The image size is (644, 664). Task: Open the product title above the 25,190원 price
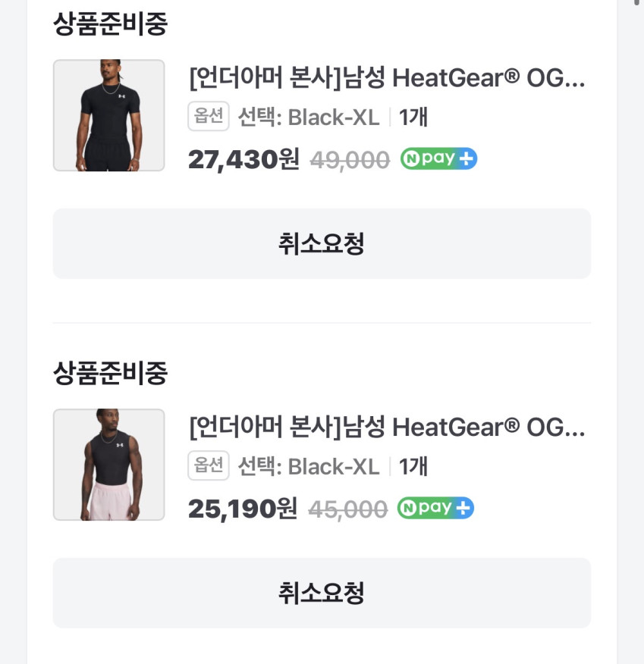(x=387, y=427)
